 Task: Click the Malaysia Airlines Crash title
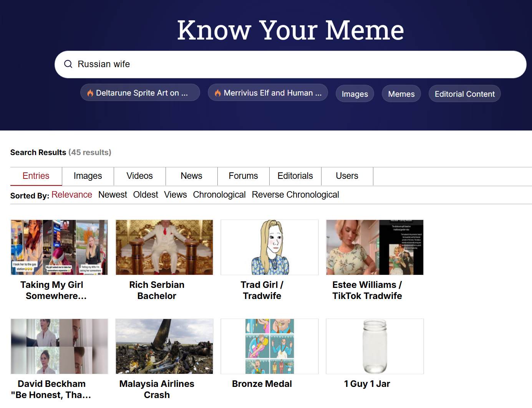tap(157, 390)
